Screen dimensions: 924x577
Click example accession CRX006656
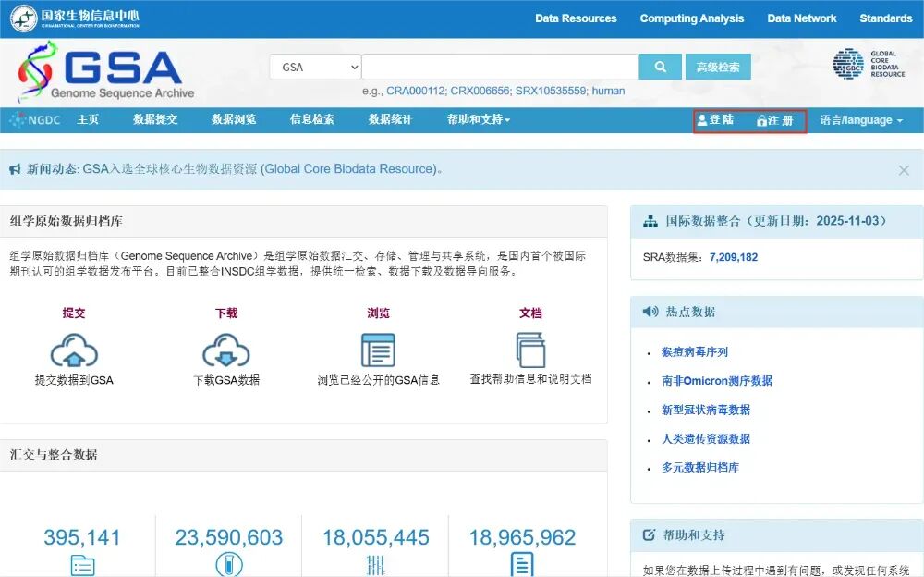coord(480,91)
